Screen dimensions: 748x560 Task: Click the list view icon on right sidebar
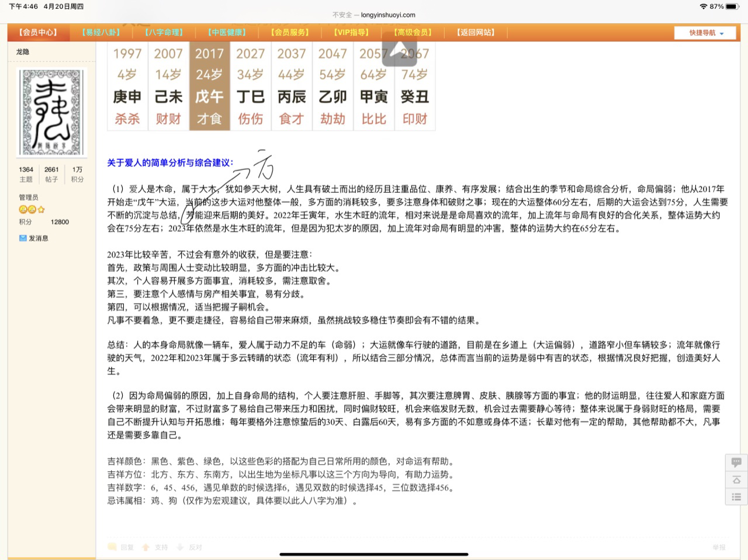click(736, 497)
